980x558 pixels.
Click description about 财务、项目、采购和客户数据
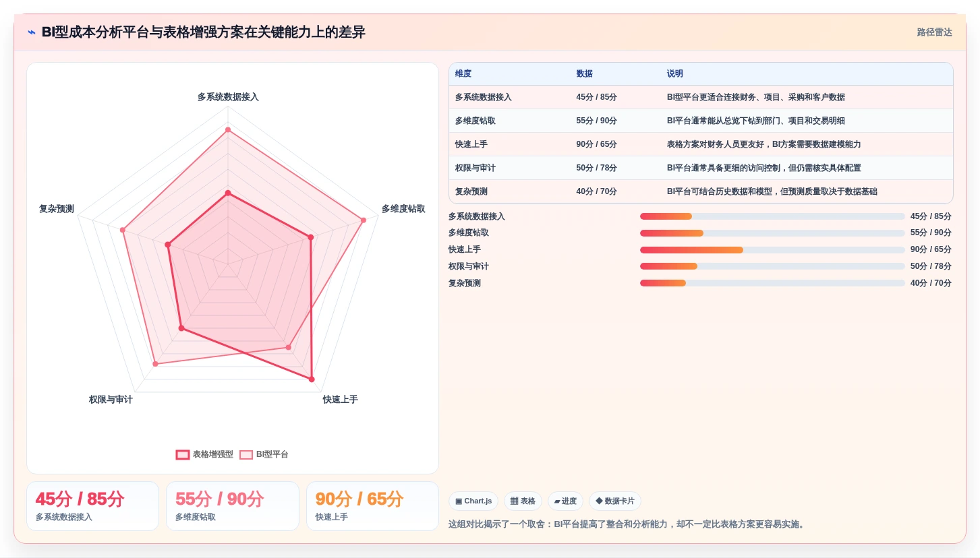click(x=756, y=97)
